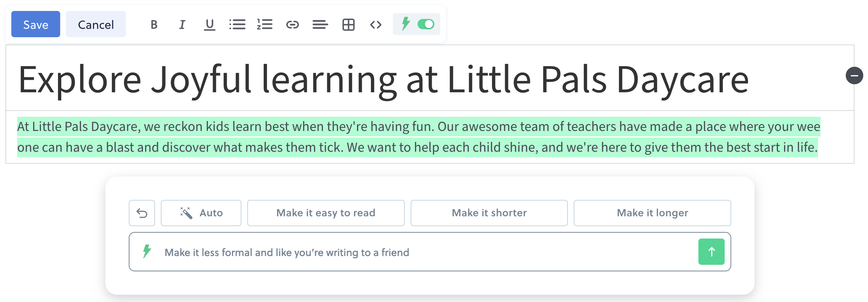This screenshot has height=302, width=868.
Task: Apply italic formatting
Action: [182, 24]
